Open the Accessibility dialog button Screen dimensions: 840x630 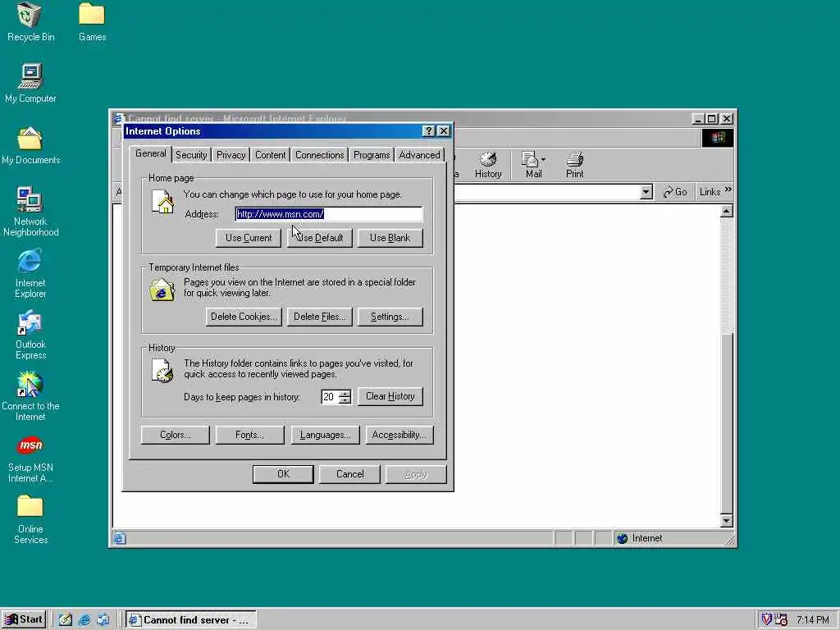pyautogui.click(x=399, y=435)
